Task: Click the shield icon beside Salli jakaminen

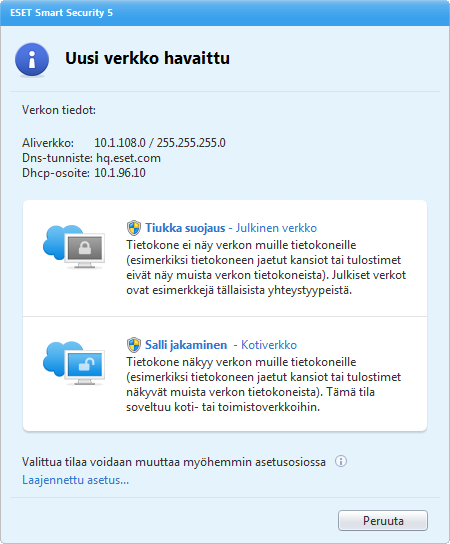Action: [x=134, y=345]
